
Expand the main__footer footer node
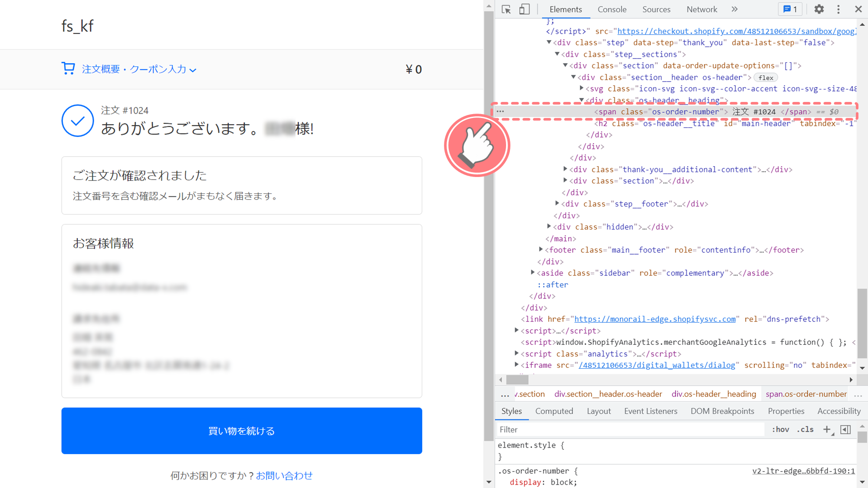541,249
